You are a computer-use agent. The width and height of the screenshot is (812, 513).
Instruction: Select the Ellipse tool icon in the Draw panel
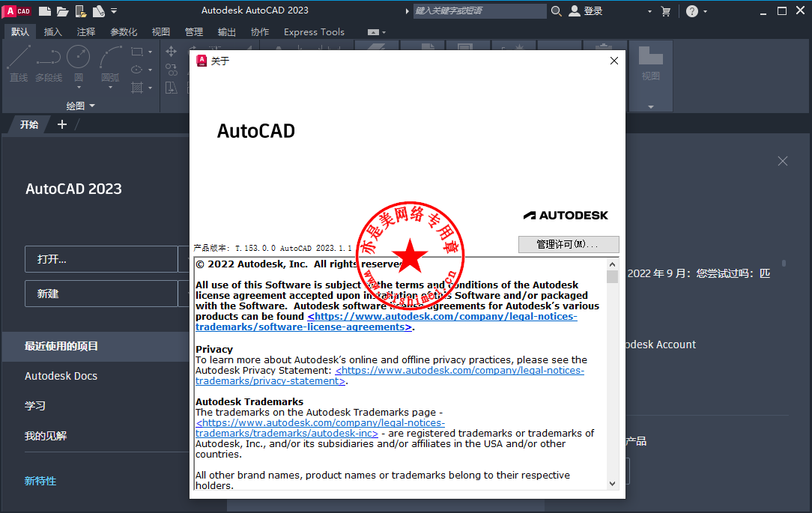[x=137, y=70]
